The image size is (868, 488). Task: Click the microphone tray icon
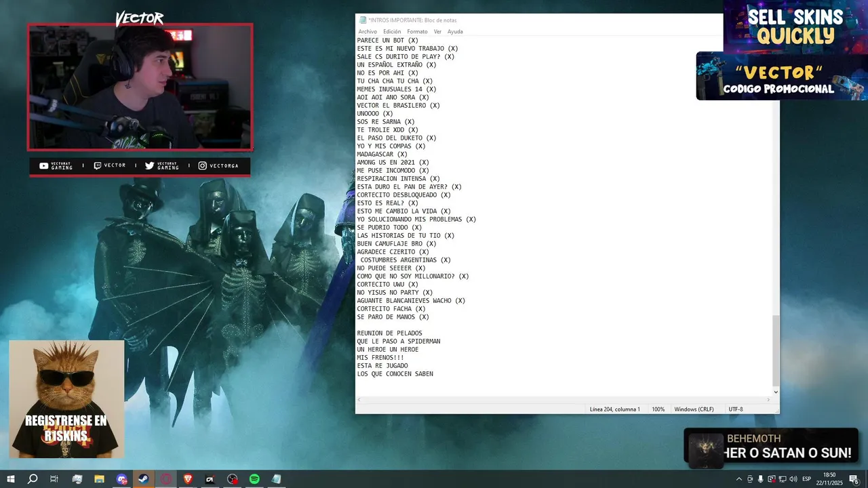coord(761,479)
